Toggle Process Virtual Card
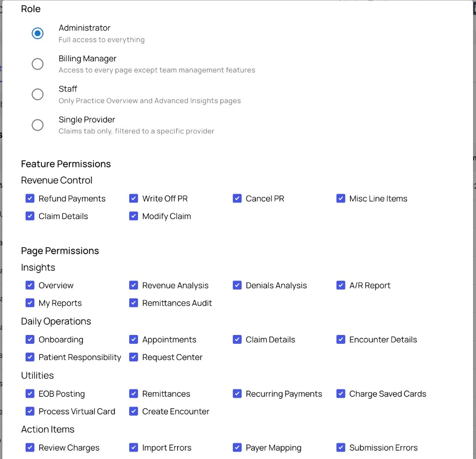 [x=30, y=411]
